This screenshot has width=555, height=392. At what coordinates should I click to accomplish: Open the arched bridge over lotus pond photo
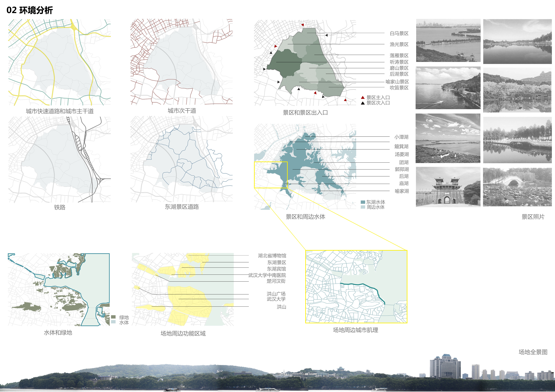click(x=518, y=187)
